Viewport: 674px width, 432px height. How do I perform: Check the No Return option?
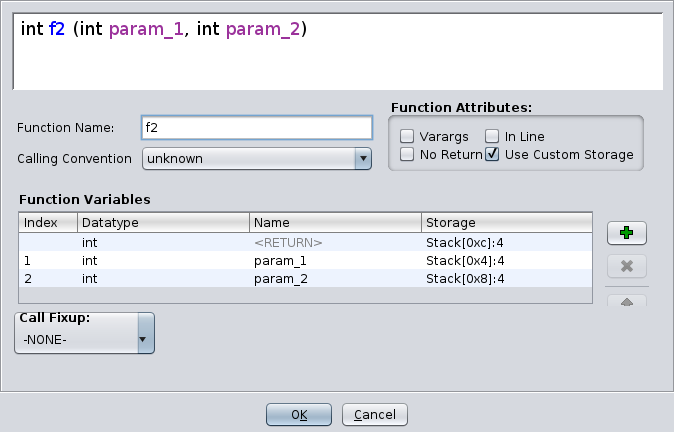pyautogui.click(x=407, y=154)
